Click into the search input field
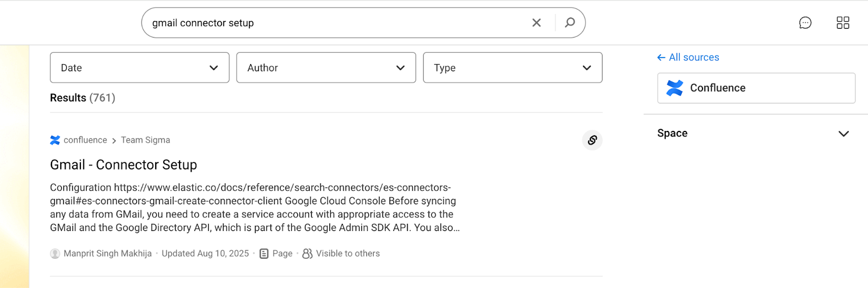868x288 pixels. tap(336, 23)
